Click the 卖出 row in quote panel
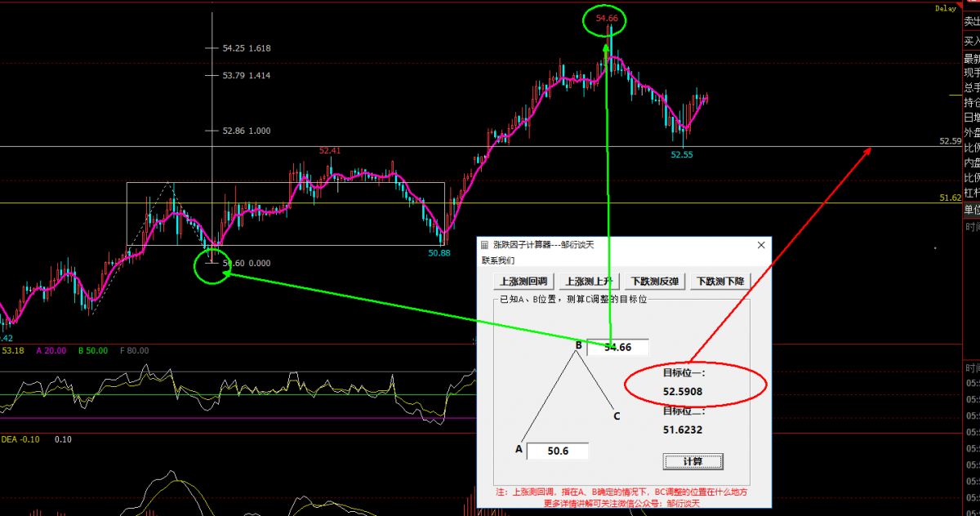 pyautogui.click(x=972, y=22)
